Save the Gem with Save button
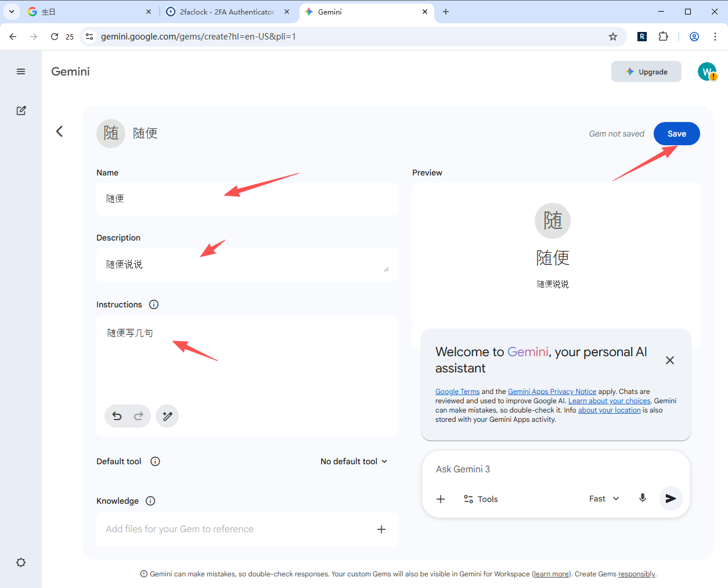Viewport: 728px width, 588px height. click(676, 134)
